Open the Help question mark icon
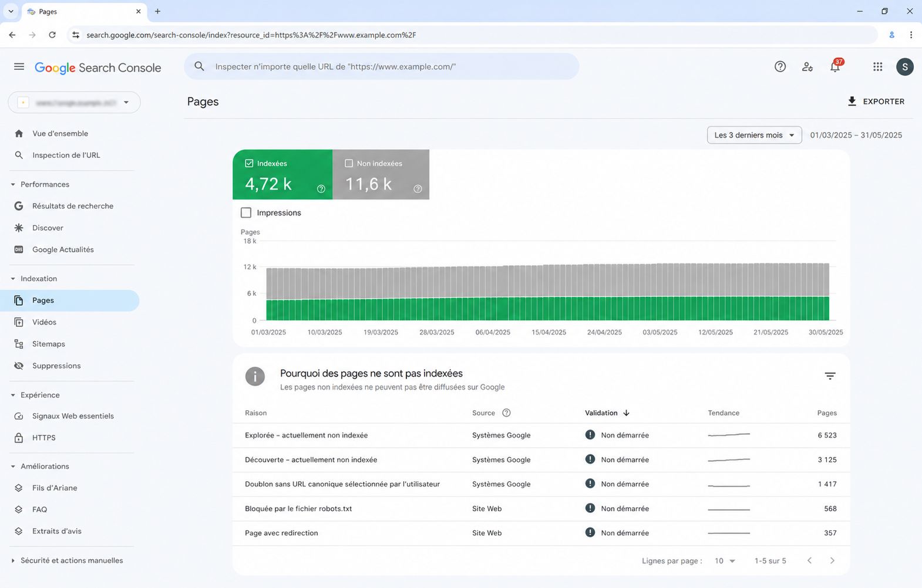Viewport: 922px width, 588px height. click(x=780, y=67)
